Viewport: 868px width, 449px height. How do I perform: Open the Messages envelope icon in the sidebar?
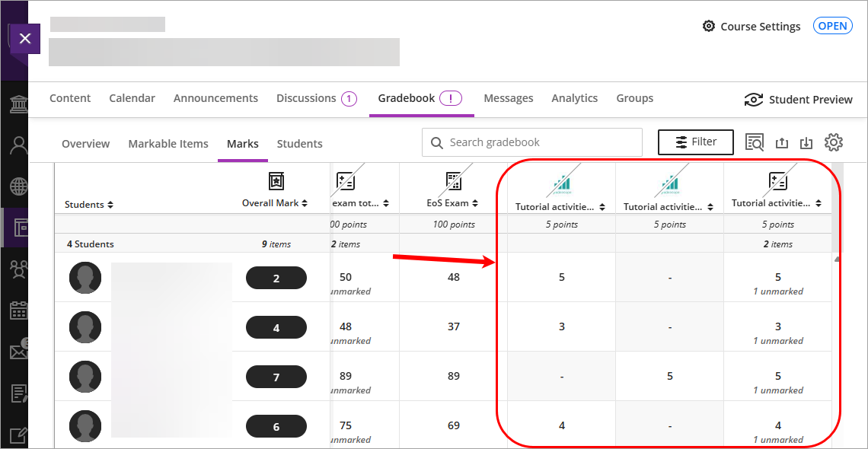[x=18, y=351]
